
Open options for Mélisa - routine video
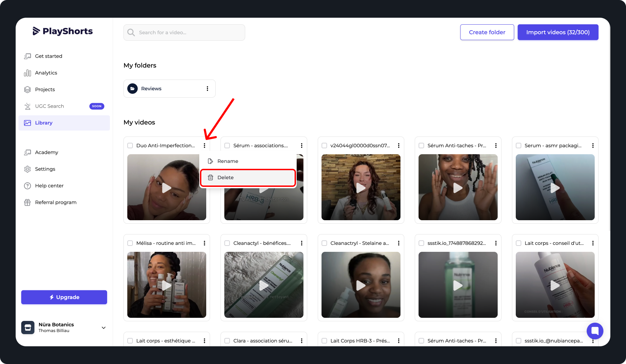coord(204,243)
